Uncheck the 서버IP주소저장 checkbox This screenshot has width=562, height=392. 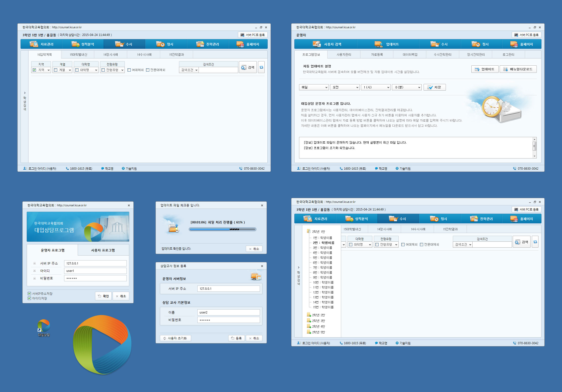[29, 293]
